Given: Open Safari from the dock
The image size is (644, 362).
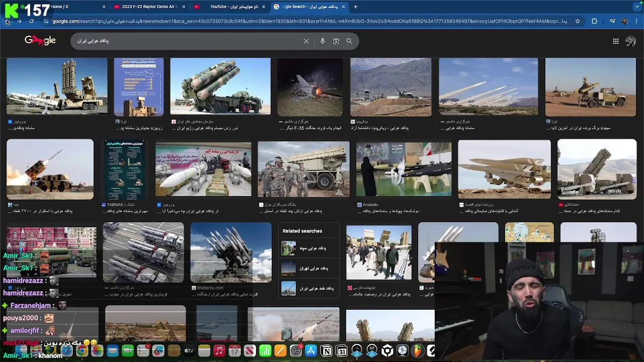Looking at the screenshot, I should coord(67,351).
